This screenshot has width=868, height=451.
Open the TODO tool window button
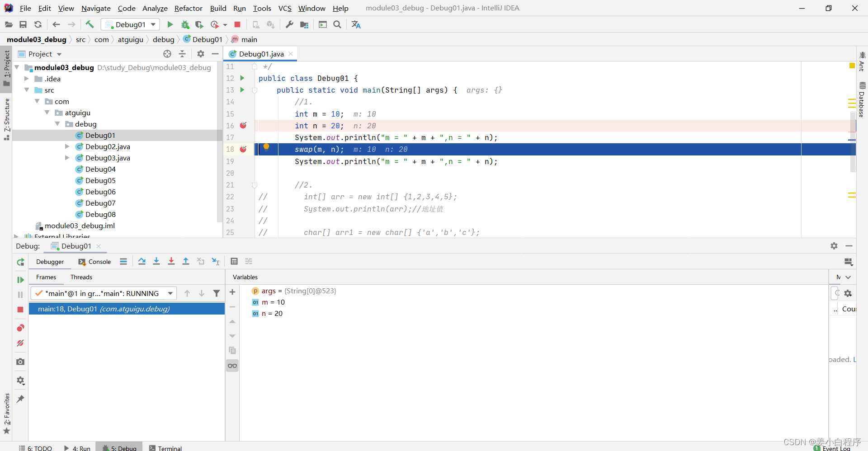click(35, 448)
